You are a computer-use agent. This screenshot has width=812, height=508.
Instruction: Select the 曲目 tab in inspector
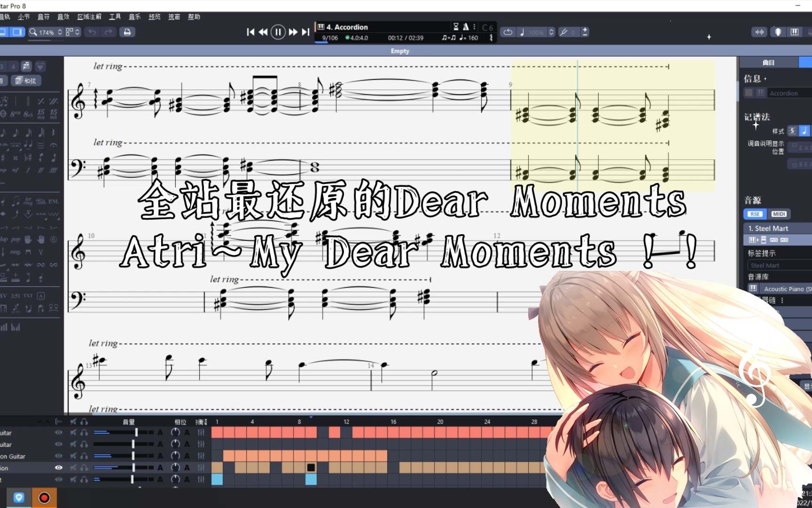[769, 62]
